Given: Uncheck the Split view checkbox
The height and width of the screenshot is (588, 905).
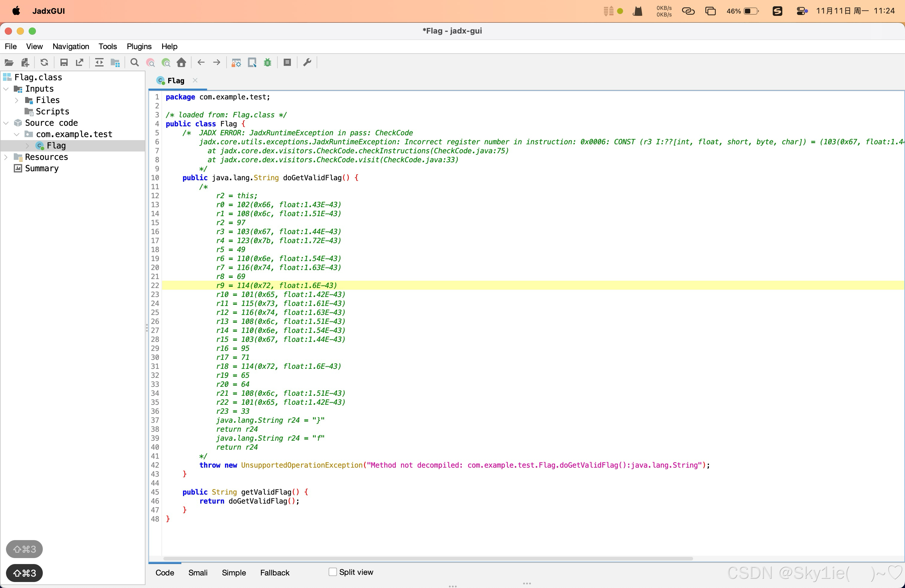Looking at the screenshot, I should (333, 572).
